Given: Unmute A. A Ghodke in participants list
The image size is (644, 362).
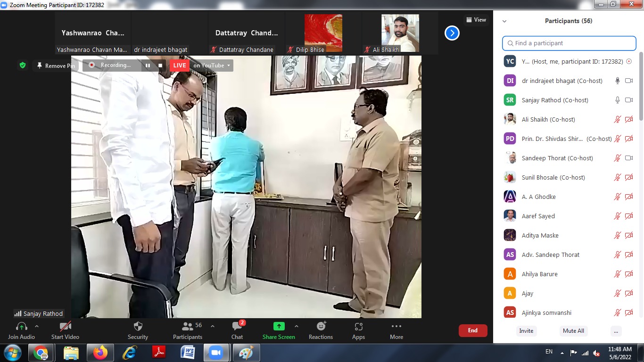Looking at the screenshot, I should pos(618,197).
